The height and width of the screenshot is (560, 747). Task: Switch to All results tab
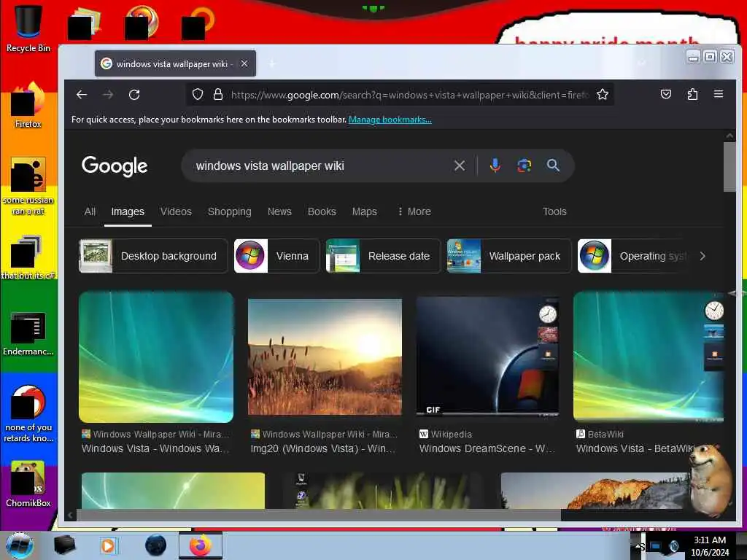tap(90, 211)
